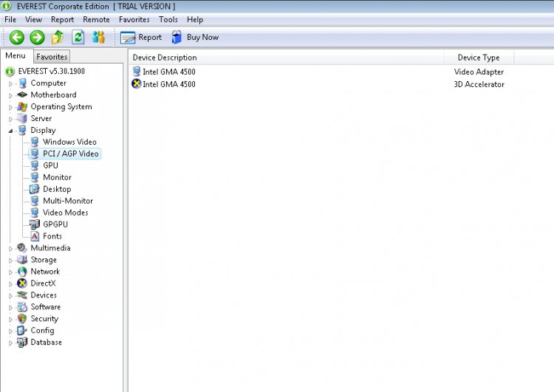Click the '3D Accelerator' device type cell

coord(479,84)
